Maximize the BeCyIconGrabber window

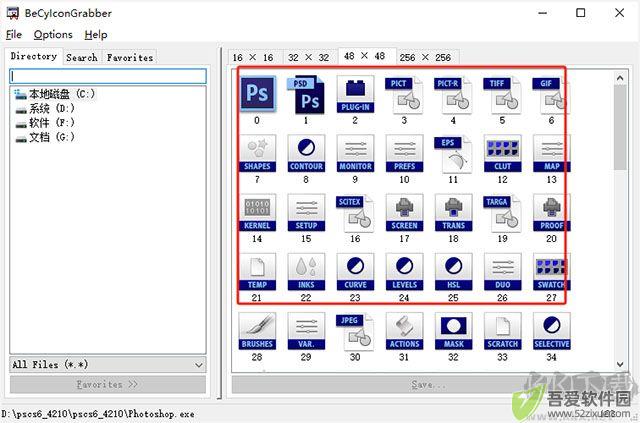click(580, 13)
